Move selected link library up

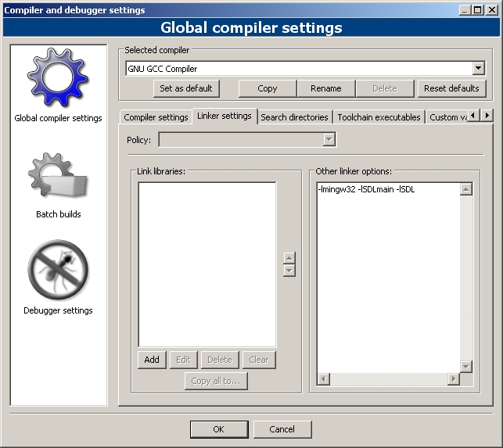pyautogui.click(x=289, y=258)
